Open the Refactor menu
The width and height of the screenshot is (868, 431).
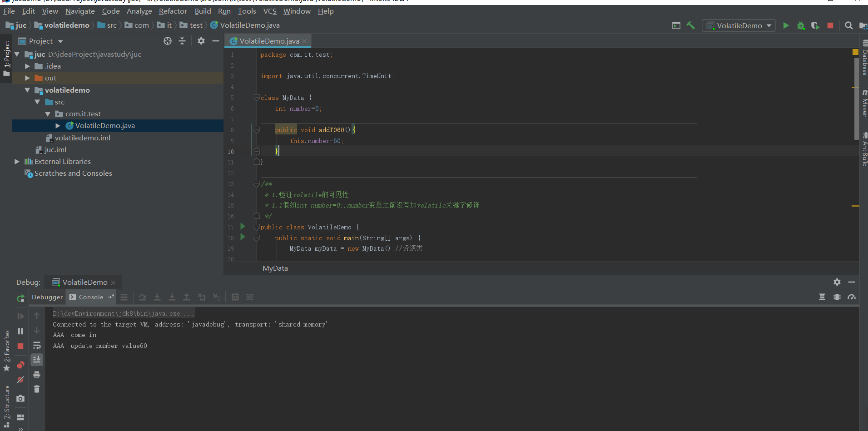(x=173, y=11)
